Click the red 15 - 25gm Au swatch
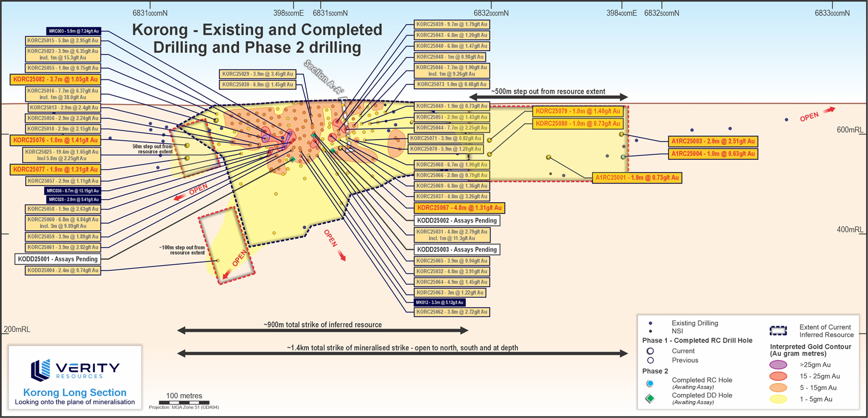868x418 pixels. tap(778, 376)
